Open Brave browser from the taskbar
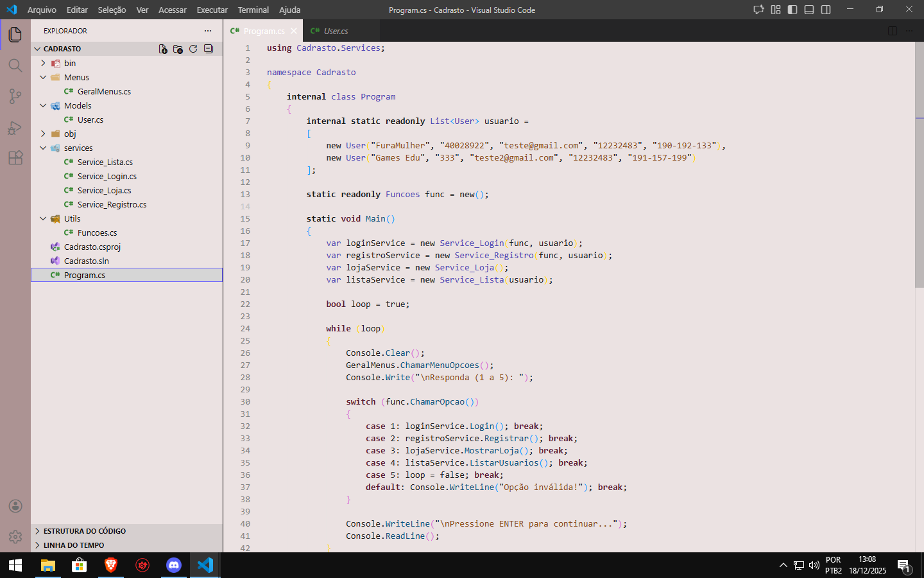 [x=110, y=565]
